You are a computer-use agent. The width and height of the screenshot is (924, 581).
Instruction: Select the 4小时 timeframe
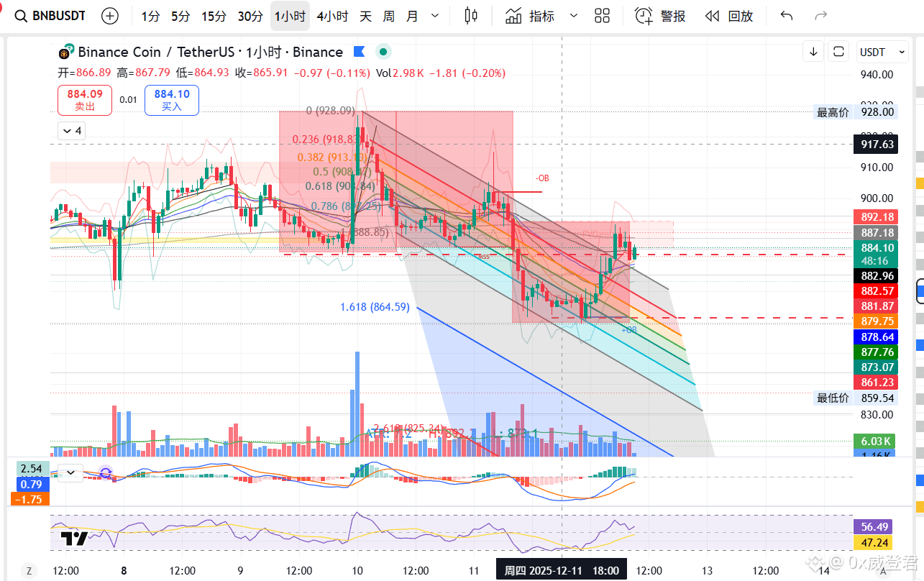[332, 16]
